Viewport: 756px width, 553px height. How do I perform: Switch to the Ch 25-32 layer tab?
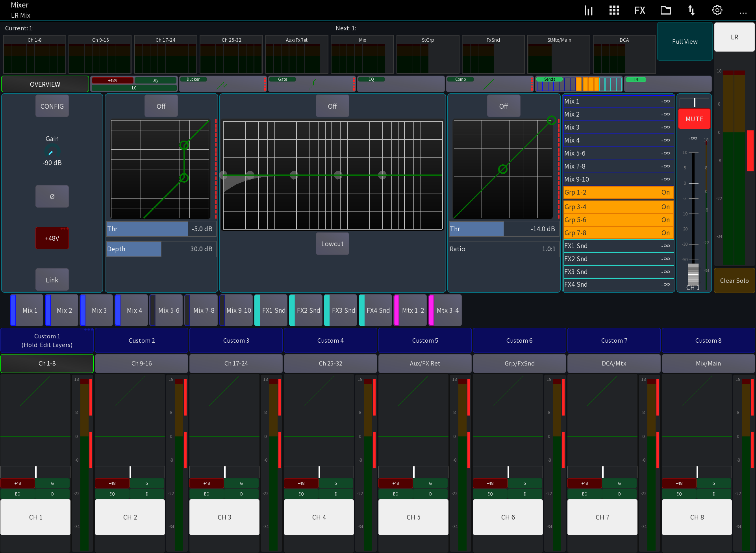[x=330, y=363]
